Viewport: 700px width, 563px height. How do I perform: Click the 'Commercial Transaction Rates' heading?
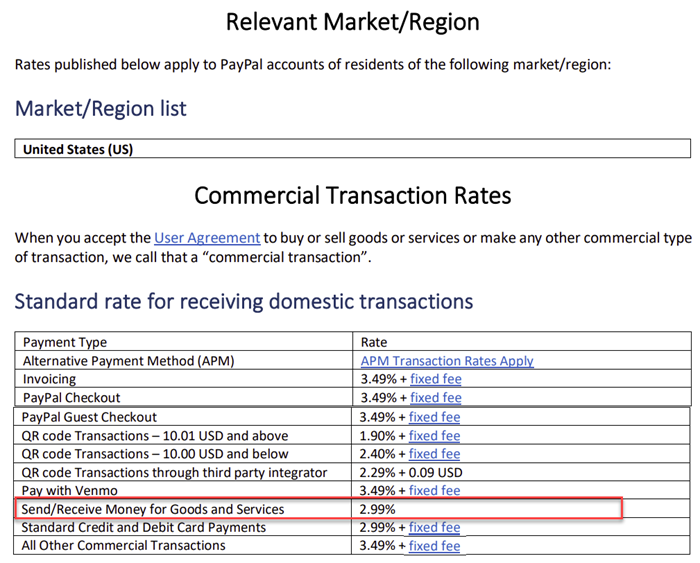(353, 195)
